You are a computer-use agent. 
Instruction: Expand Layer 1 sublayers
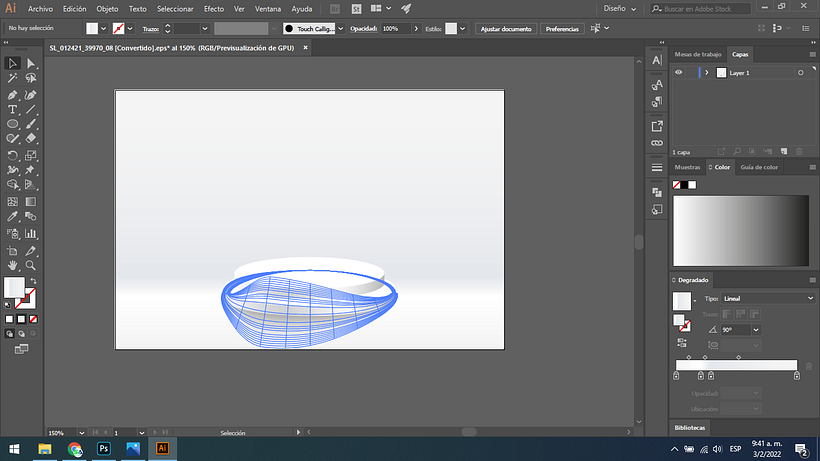click(707, 73)
